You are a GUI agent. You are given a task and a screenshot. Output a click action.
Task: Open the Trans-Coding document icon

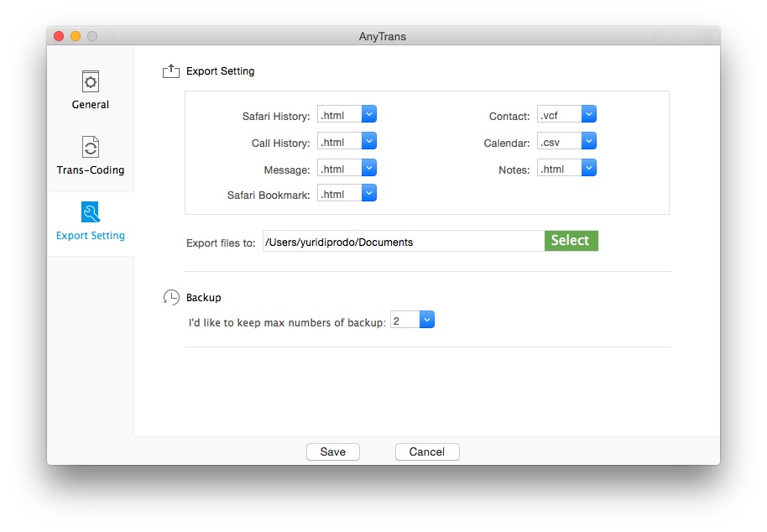(91, 147)
